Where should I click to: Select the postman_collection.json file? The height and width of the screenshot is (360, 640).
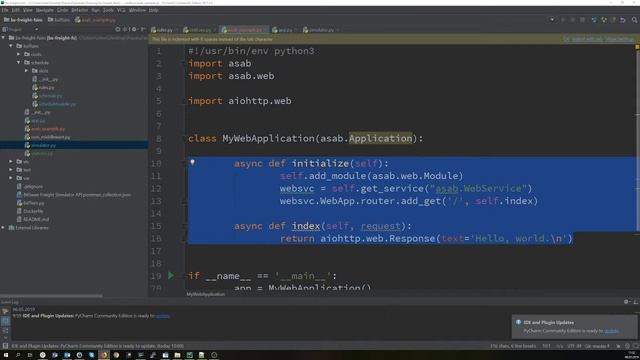point(77,195)
